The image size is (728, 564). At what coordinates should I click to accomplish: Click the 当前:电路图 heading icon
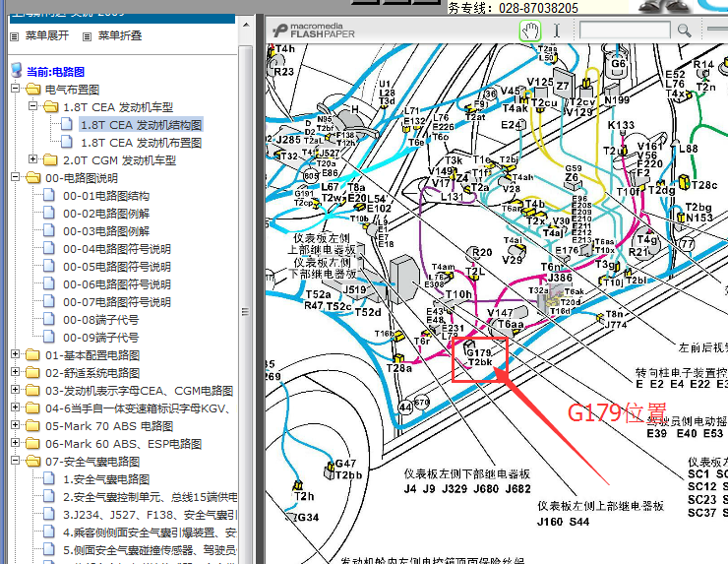(x=17, y=71)
